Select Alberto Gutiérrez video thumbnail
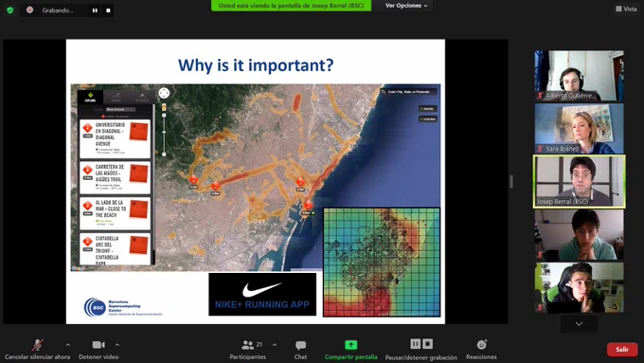 click(579, 76)
